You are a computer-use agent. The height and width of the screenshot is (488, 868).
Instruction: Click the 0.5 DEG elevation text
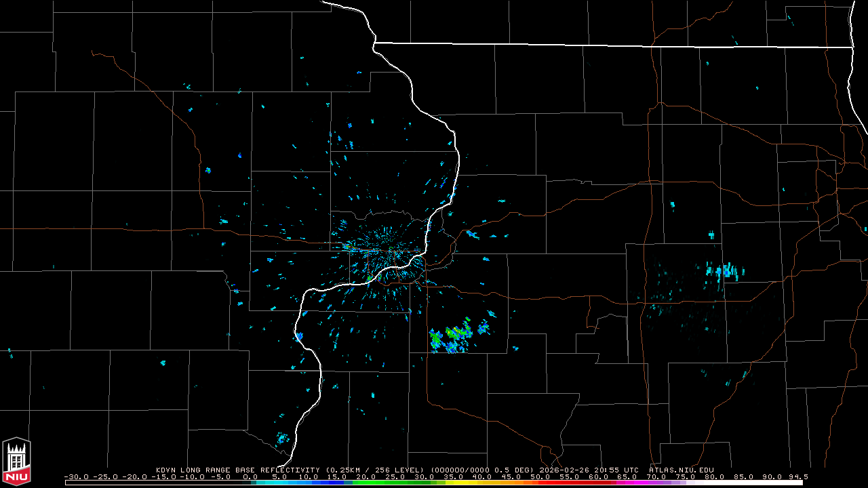[513, 470]
